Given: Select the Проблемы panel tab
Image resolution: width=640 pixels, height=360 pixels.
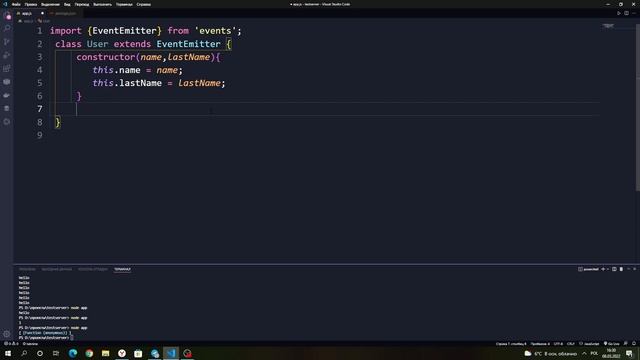Looking at the screenshot, I should 27,269.
